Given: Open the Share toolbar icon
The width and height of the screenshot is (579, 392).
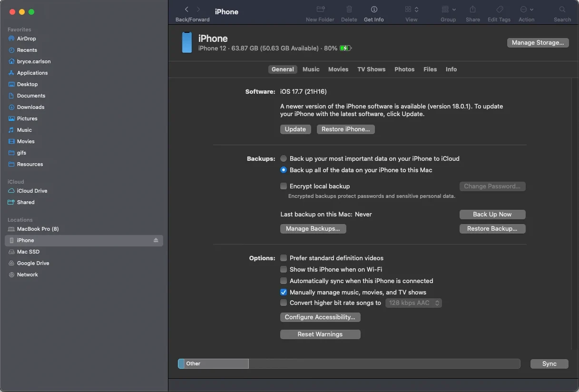Looking at the screenshot, I should click(472, 10).
